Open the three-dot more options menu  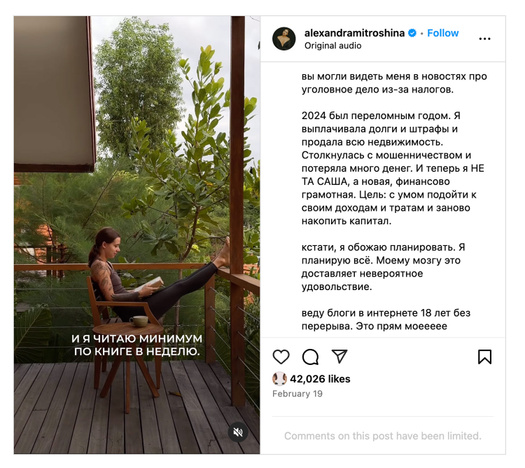pos(484,39)
